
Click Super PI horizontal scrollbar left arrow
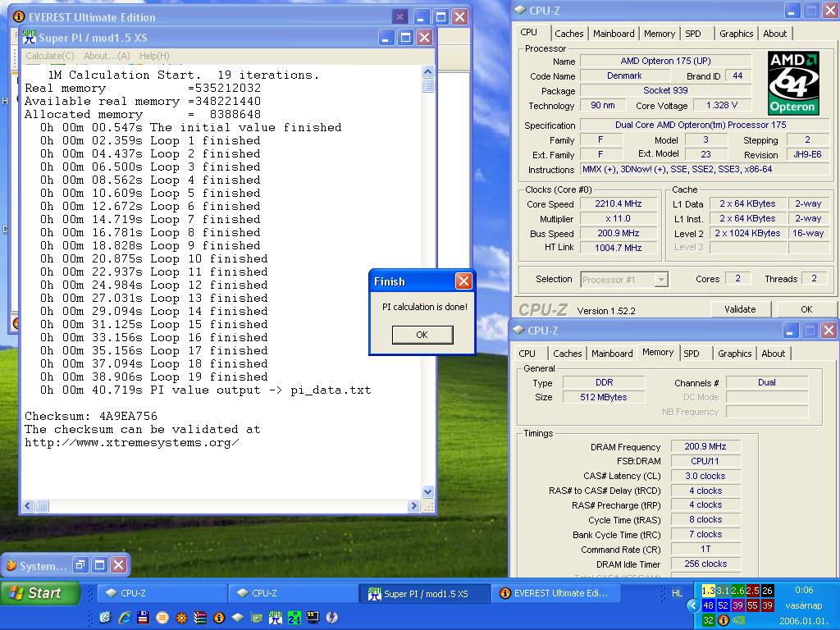pos(29,505)
